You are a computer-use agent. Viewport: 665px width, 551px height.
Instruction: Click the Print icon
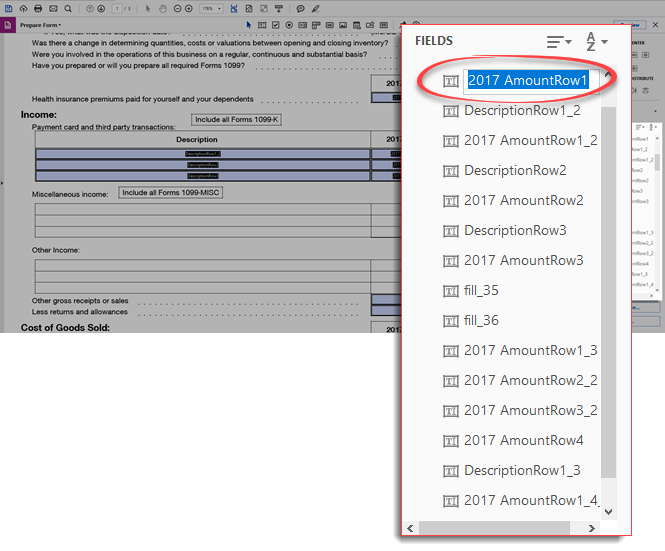pos(38,8)
